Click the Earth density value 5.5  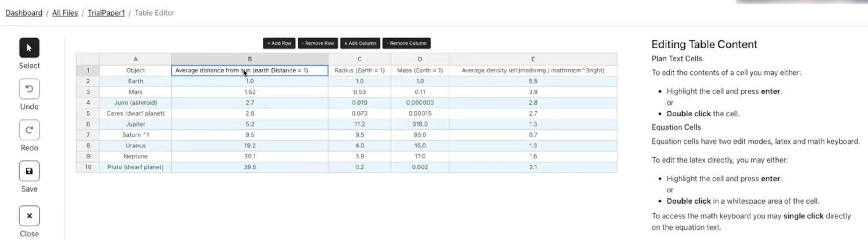[533, 81]
